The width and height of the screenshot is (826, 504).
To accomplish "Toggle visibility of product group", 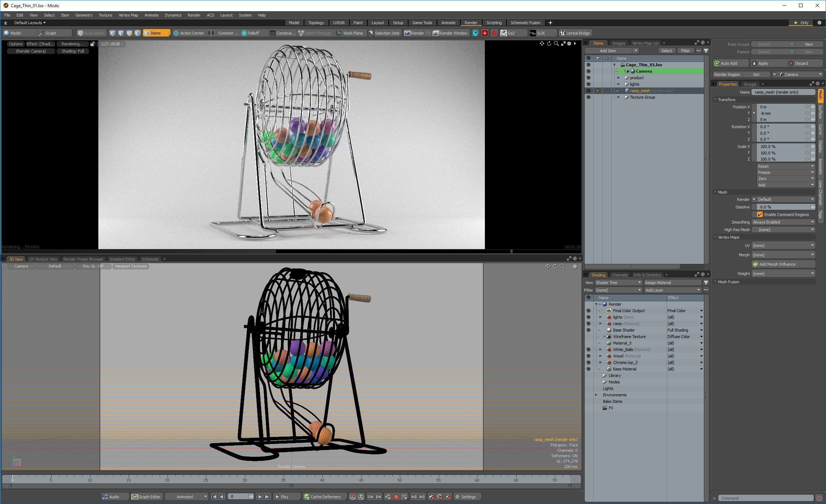I will pyautogui.click(x=588, y=78).
